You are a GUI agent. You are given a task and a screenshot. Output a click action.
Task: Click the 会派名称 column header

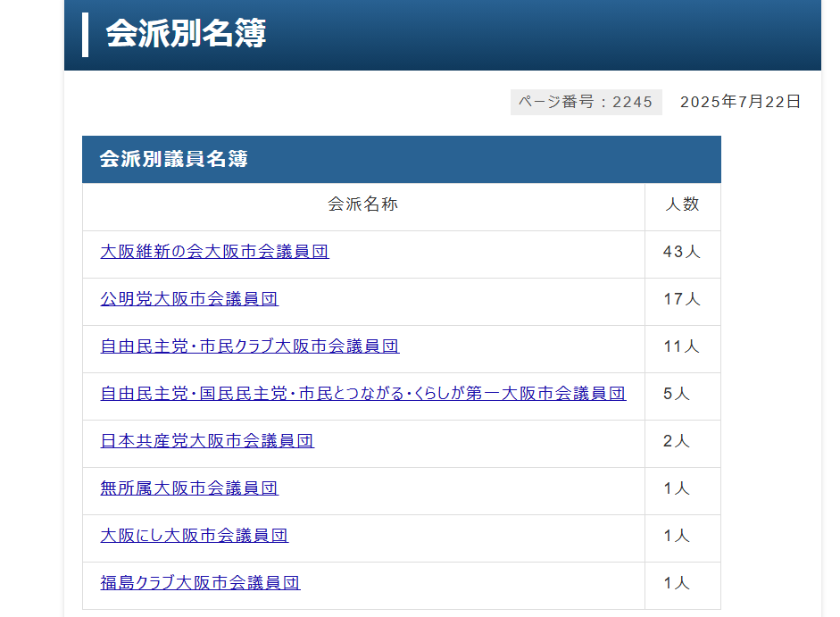[363, 207]
